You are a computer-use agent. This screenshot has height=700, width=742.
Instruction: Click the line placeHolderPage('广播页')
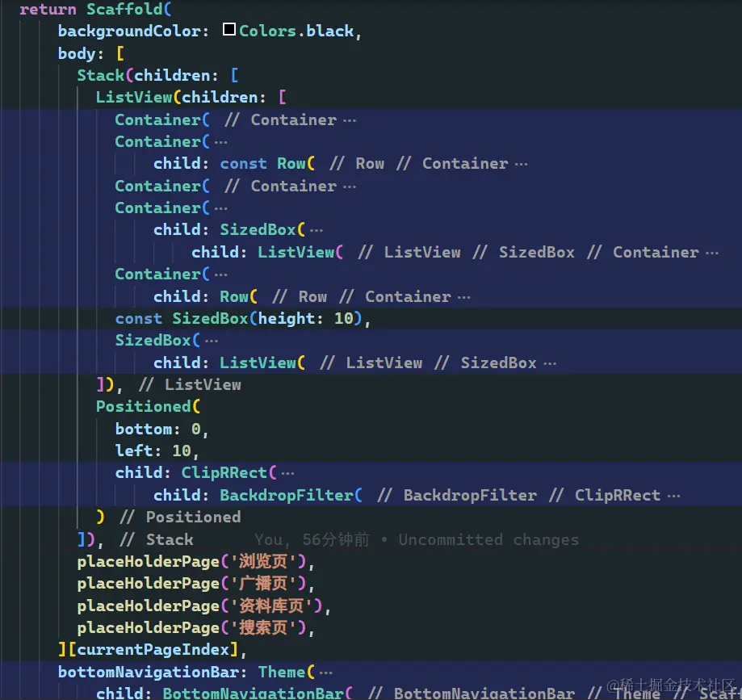point(195,584)
